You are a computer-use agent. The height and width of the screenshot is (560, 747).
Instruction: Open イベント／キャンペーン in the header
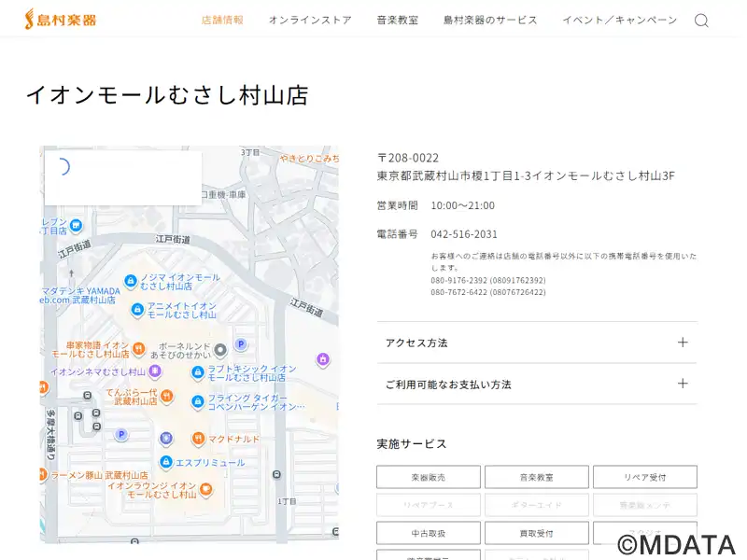pos(619,20)
